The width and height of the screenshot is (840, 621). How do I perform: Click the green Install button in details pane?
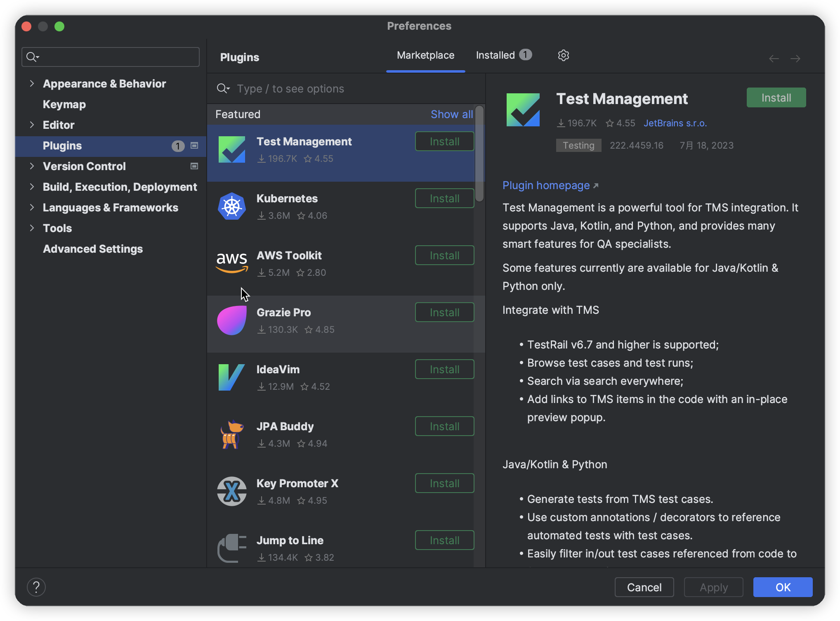pyautogui.click(x=776, y=98)
